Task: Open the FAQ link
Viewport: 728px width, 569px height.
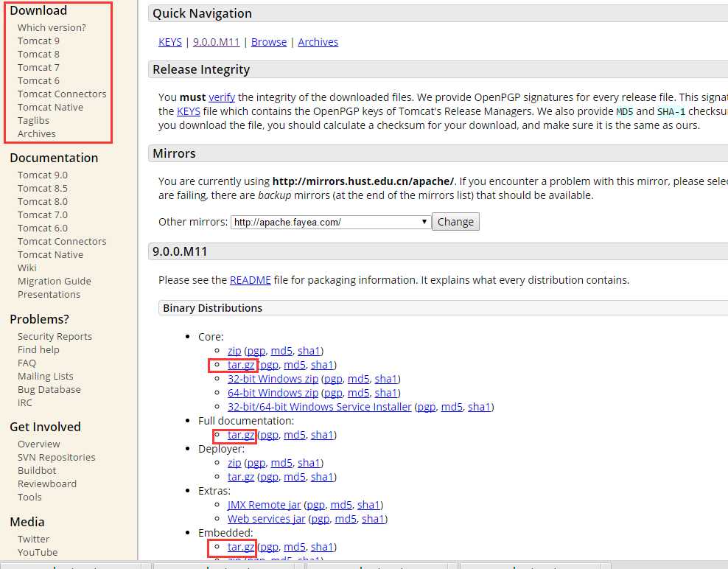Action: (x=27, y=363)
